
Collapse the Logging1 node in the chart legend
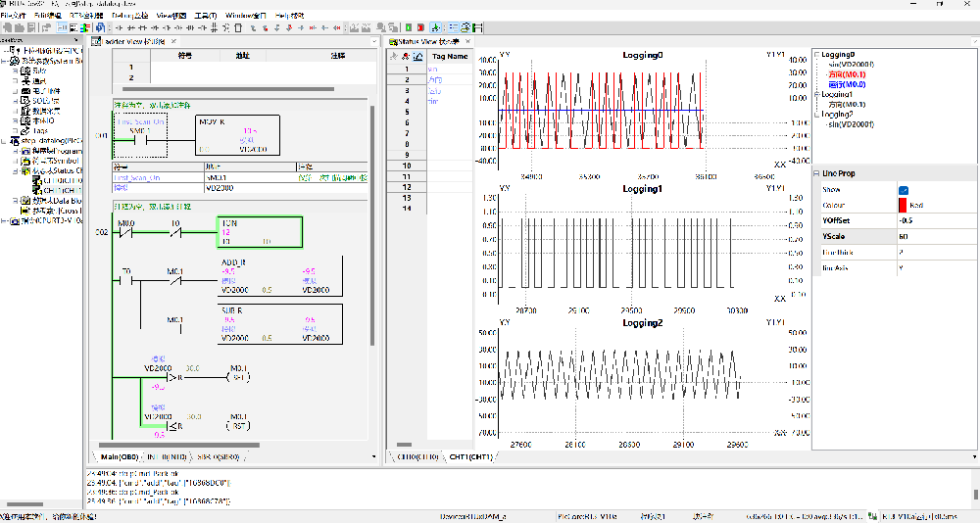pos(815,95)
